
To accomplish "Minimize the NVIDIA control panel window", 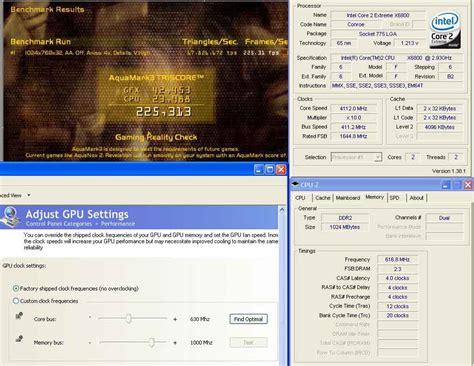I will (259, 169).
